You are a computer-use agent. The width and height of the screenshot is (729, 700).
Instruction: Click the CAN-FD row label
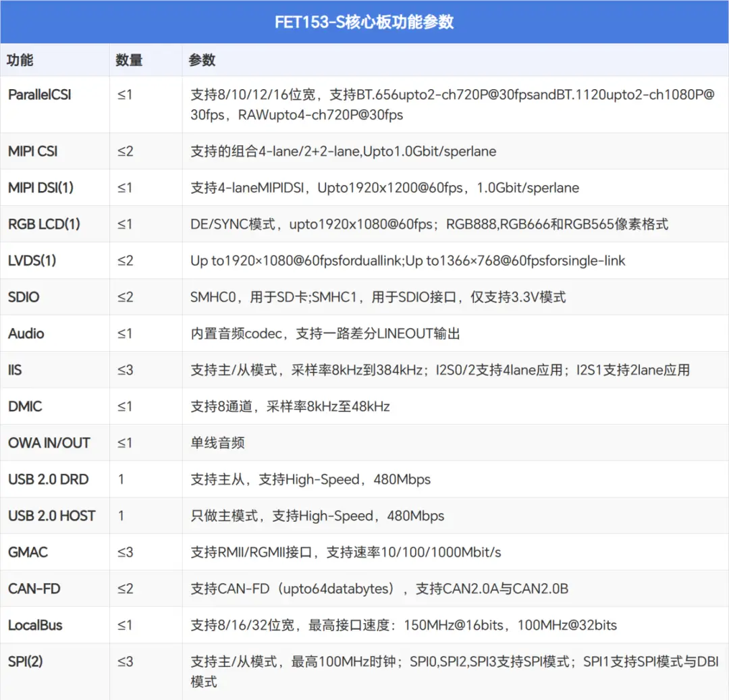point(31,589)
